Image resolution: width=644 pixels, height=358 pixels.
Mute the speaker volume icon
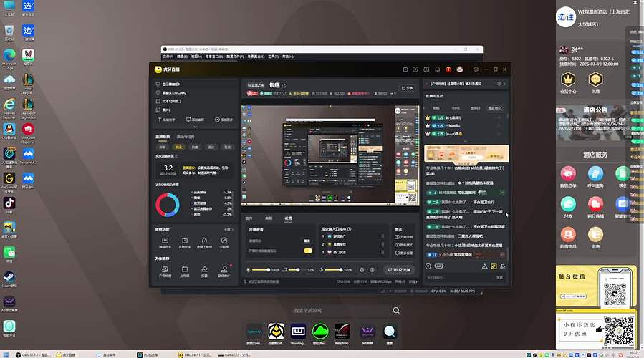pos(321,270)
